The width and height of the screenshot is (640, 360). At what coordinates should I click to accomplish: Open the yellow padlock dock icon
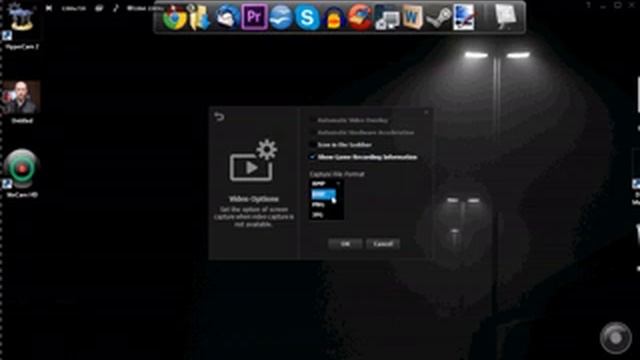click(333, 18)
